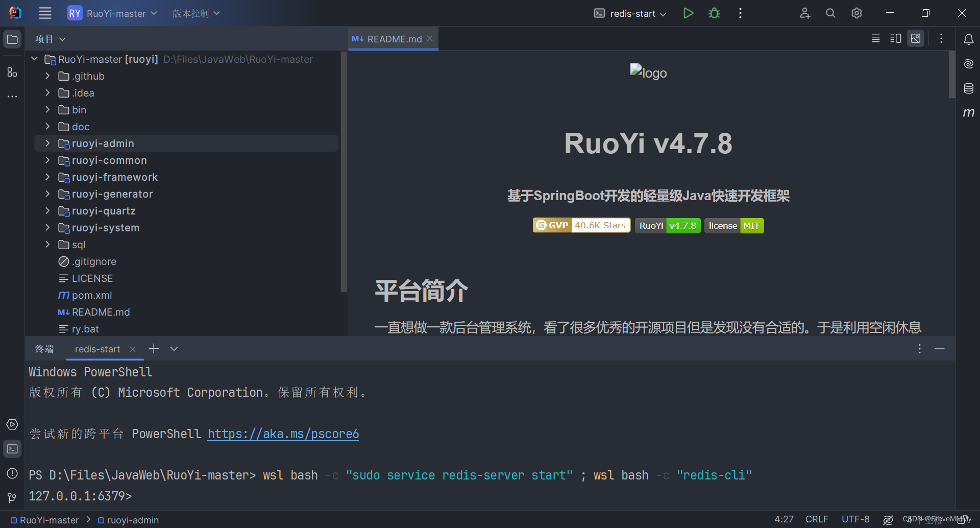Open the Problems tool window
The height and width of the screenshot is (528, 980).
pos(12,473)
